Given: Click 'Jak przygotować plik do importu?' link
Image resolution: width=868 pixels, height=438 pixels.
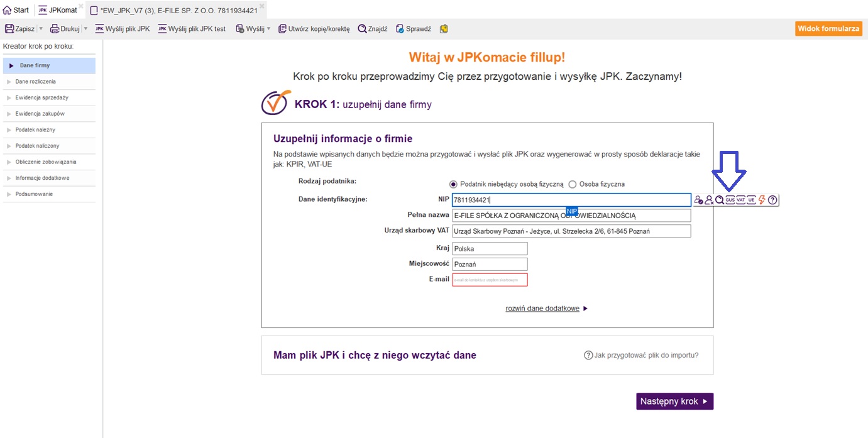Looking at the screenshot, I should (641, 355).
